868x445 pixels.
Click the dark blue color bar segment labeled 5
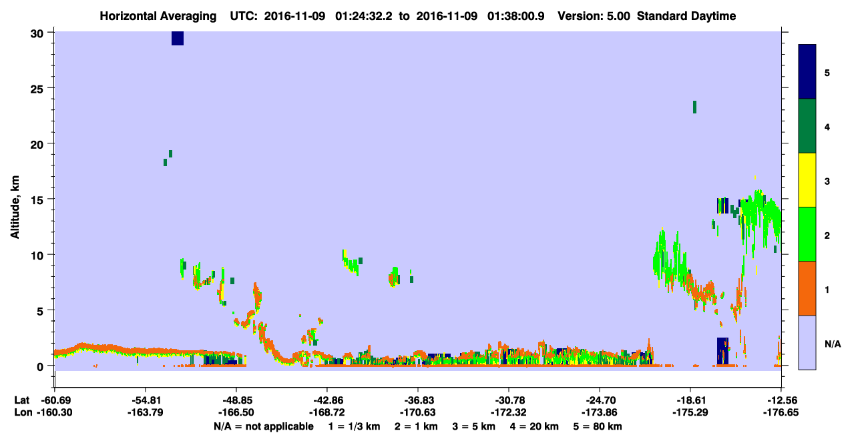click(807, 72)
